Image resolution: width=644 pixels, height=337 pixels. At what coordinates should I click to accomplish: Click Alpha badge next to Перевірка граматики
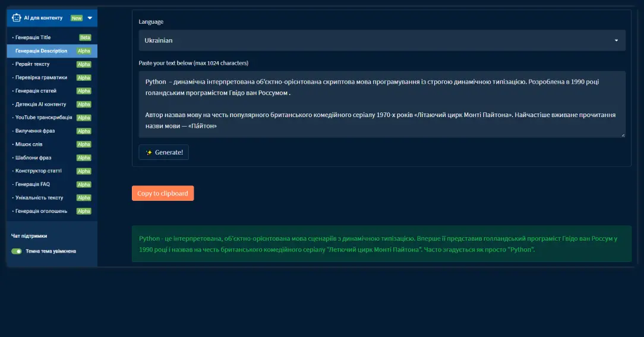(84, 78)
